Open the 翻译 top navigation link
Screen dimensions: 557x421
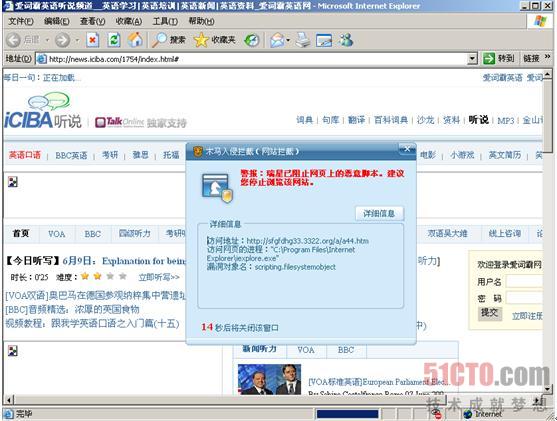coord(356,120)
